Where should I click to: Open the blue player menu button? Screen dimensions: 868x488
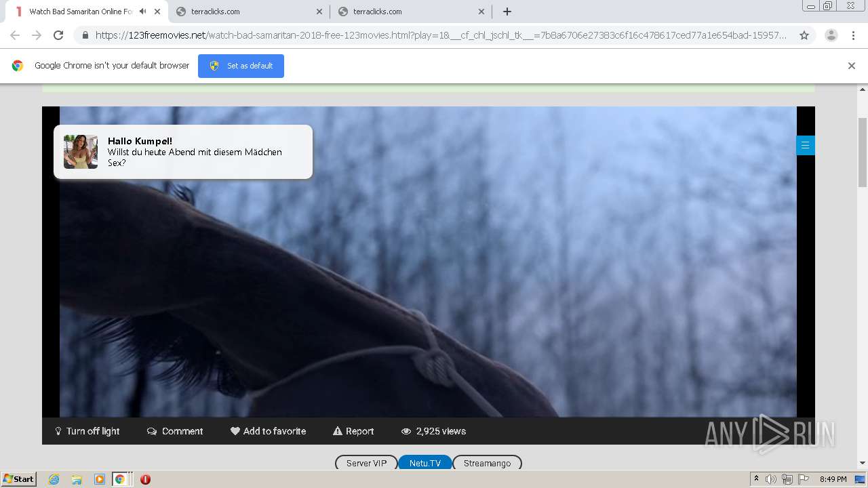coord(805,145)
